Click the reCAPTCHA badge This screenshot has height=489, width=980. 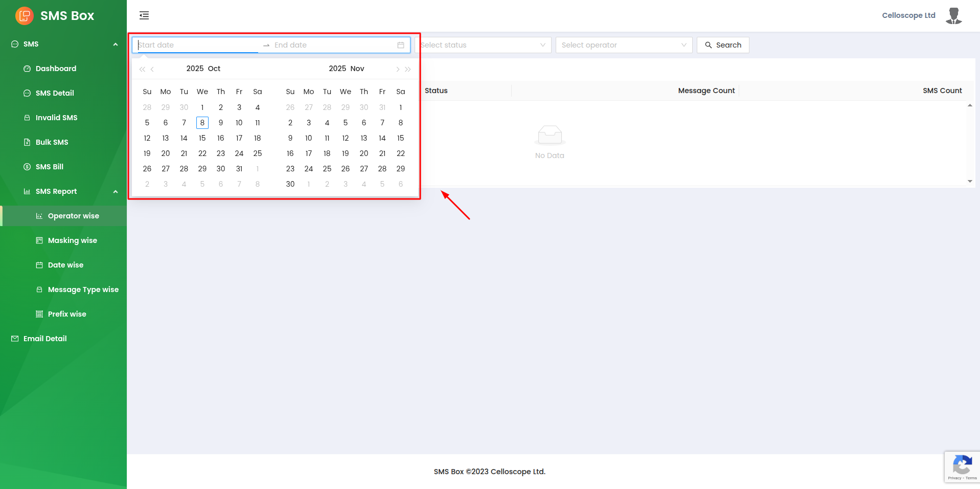(x=962, y=466)
